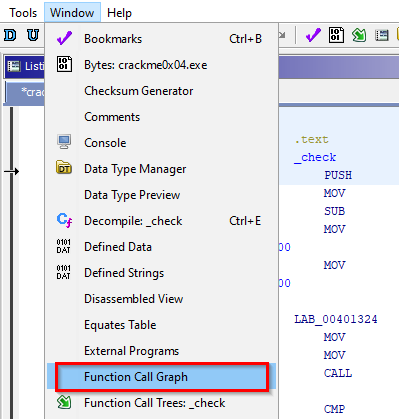Open the Tools menu
Image resolution: width=399 pixels, height=419 pixels.
pyautogui.click(x=23, y=13)
